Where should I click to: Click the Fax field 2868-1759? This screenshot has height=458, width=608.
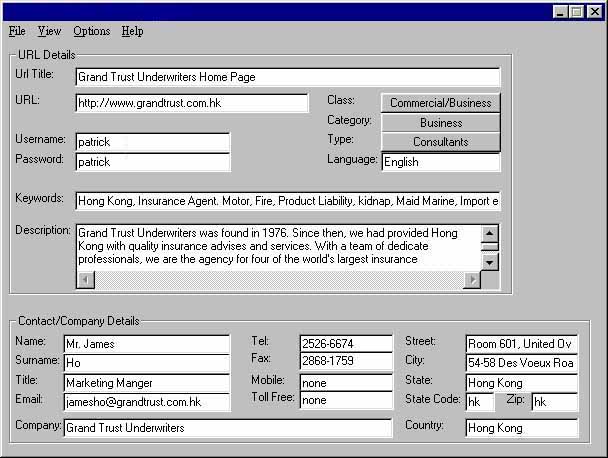click(x=346, y=361)
